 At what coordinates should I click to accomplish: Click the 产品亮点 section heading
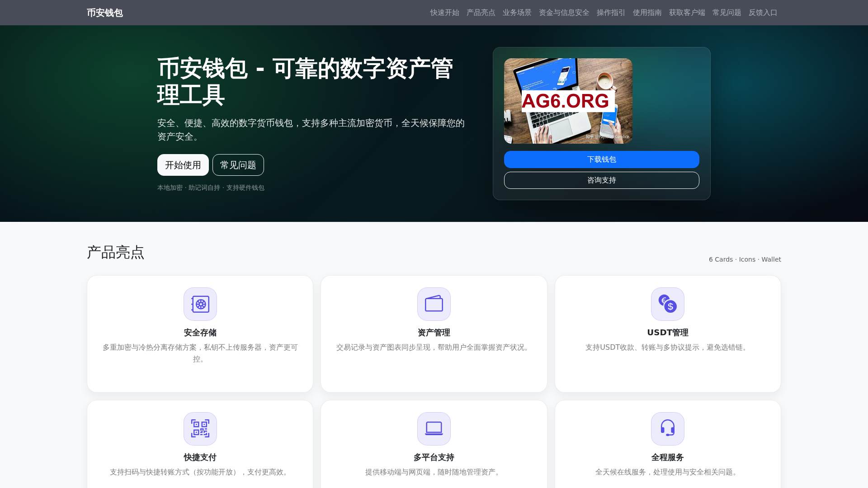pyautogui.click(x=116, y=252)
